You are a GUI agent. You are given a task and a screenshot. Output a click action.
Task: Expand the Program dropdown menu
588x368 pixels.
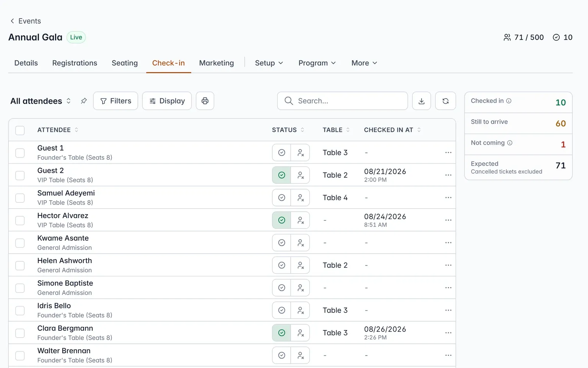(x=317, y=63)
